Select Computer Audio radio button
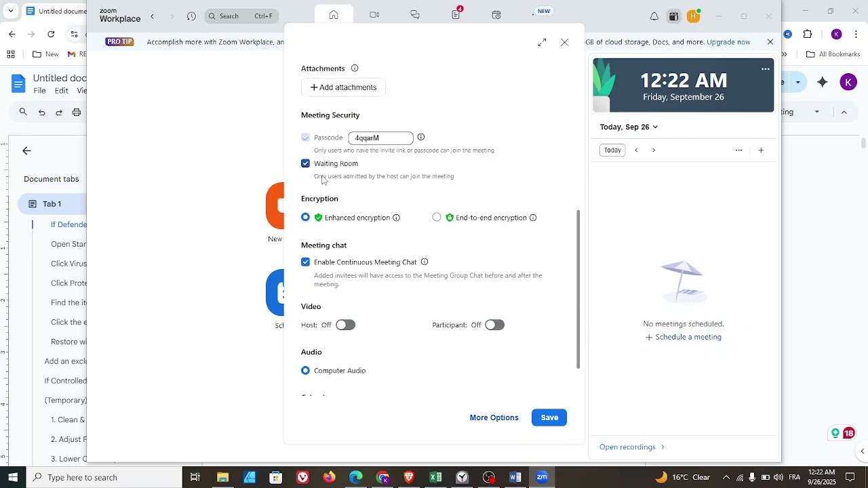 pyautogui.click(x=306, y=371)
